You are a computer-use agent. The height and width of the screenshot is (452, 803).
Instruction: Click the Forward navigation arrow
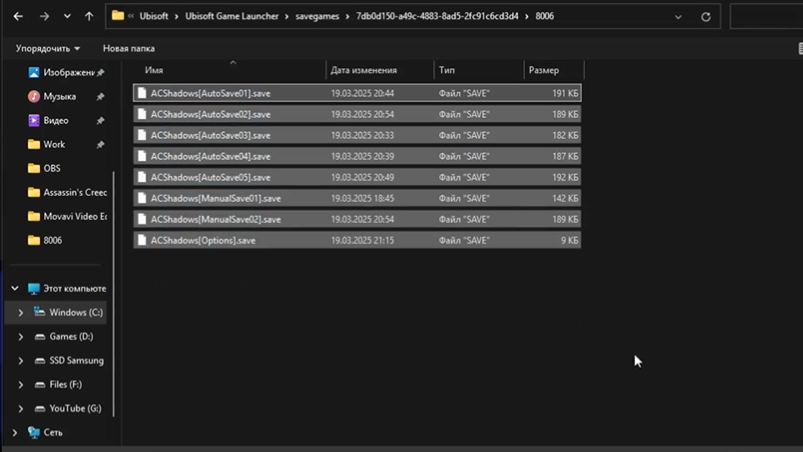click(x=43, y=17)
